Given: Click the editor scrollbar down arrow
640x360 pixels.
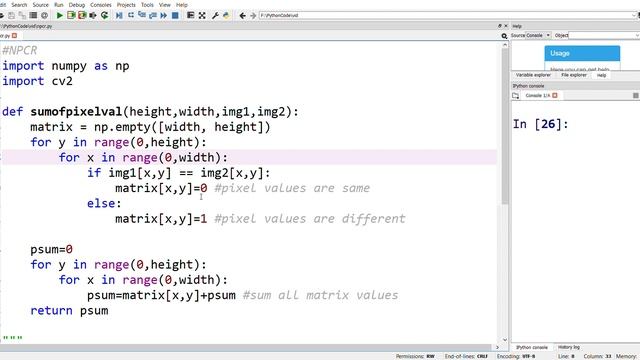Looking at the screenshot, I should 505,340.
